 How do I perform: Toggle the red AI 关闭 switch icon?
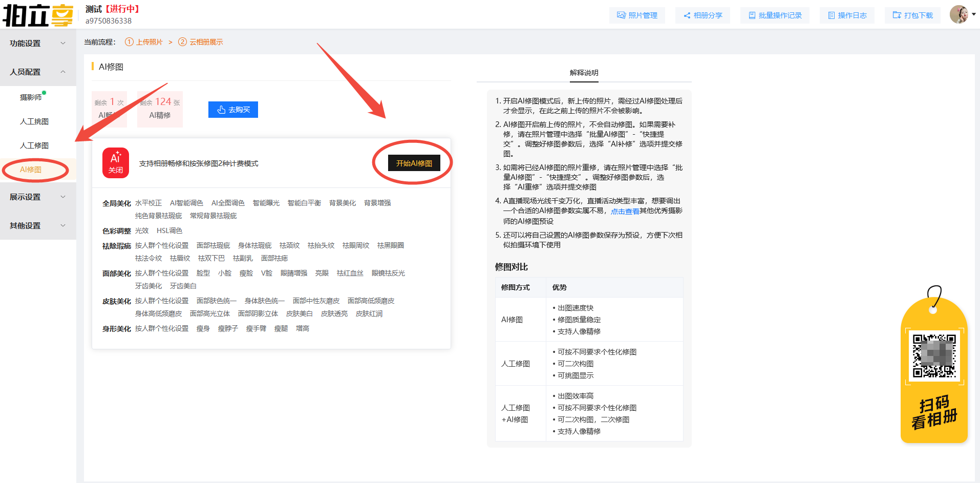pyautogui.click(x=116, y=163)
